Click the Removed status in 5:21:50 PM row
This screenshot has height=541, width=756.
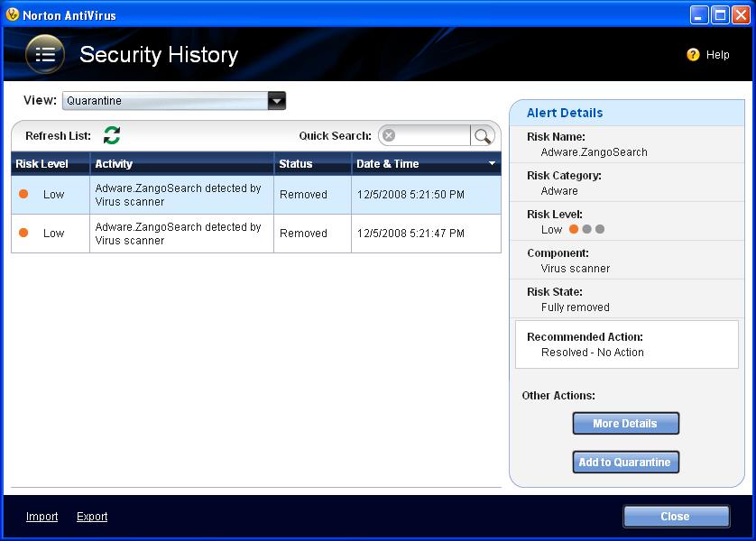[x=303, y=195]
